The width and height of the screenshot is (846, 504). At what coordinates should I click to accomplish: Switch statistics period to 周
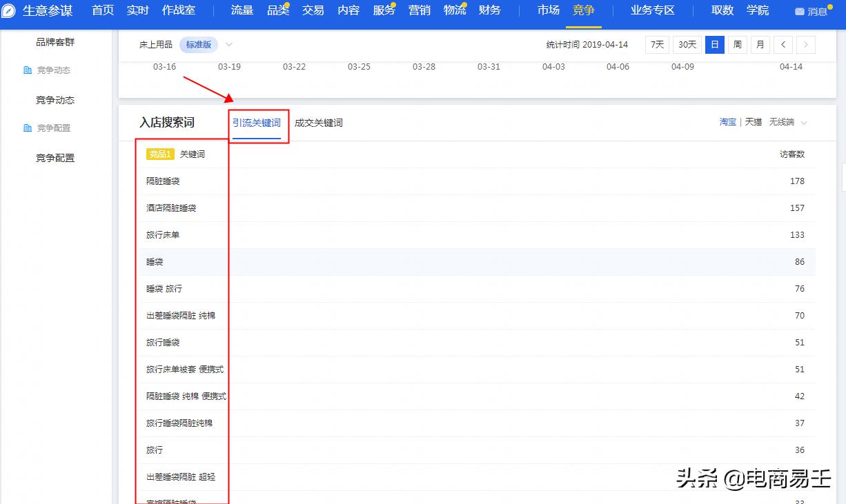click(737, 45)
